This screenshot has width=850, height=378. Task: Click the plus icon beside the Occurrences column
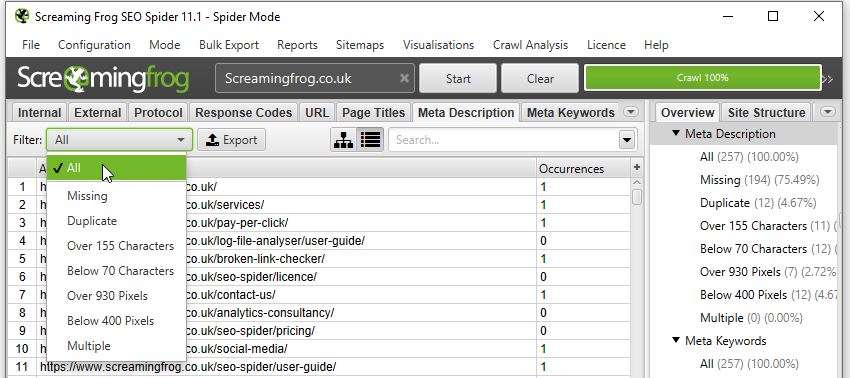coord(637,168)
